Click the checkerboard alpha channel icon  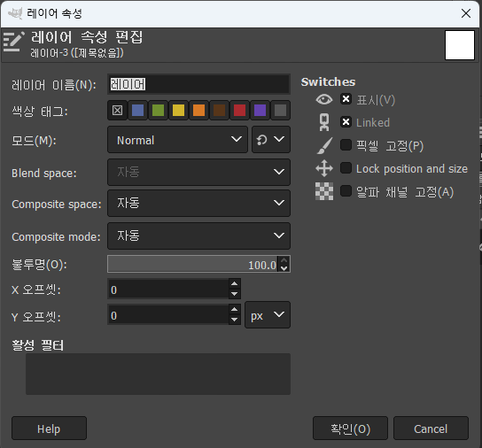(x=324, y=191)
